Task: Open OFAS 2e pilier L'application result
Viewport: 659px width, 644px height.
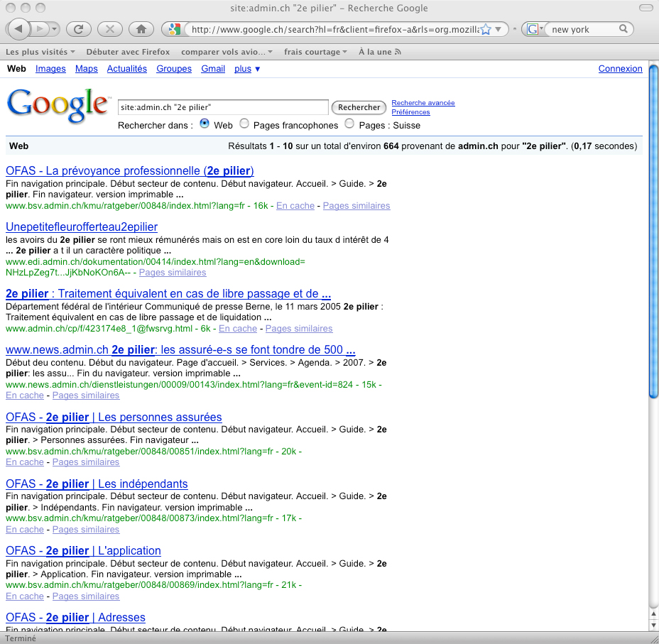Action: click(83, 550)
